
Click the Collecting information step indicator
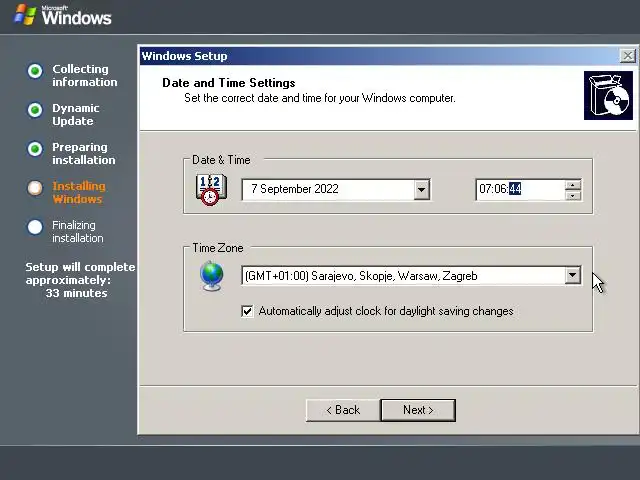point(35,71)
